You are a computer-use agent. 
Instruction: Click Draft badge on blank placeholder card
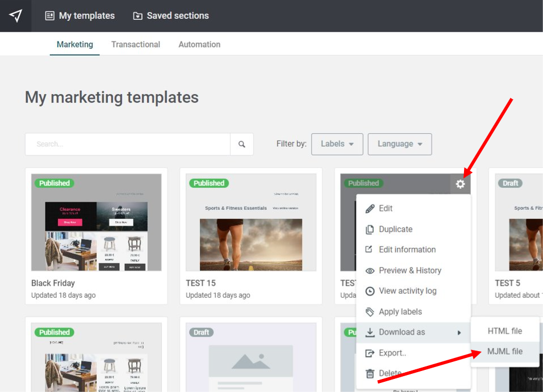pos(201,332)
